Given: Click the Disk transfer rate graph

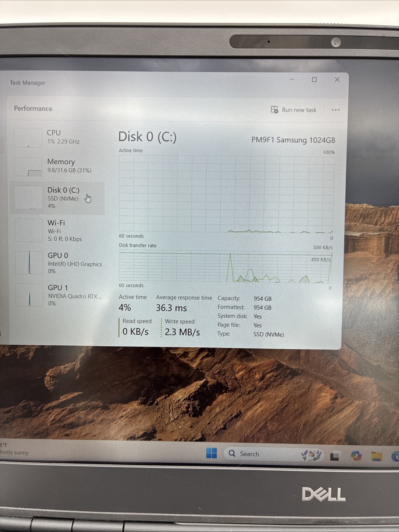Looking at the screenshot, I should click(x=226, y=267).
